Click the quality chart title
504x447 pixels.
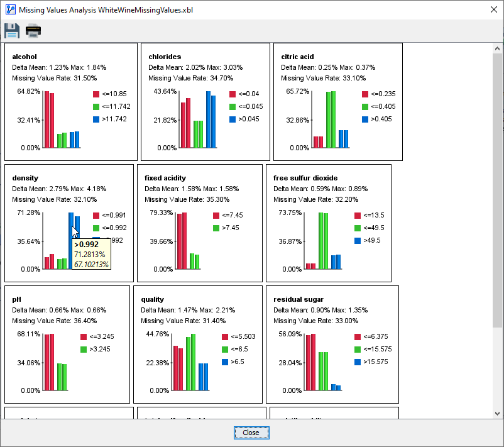coord(153,300)
